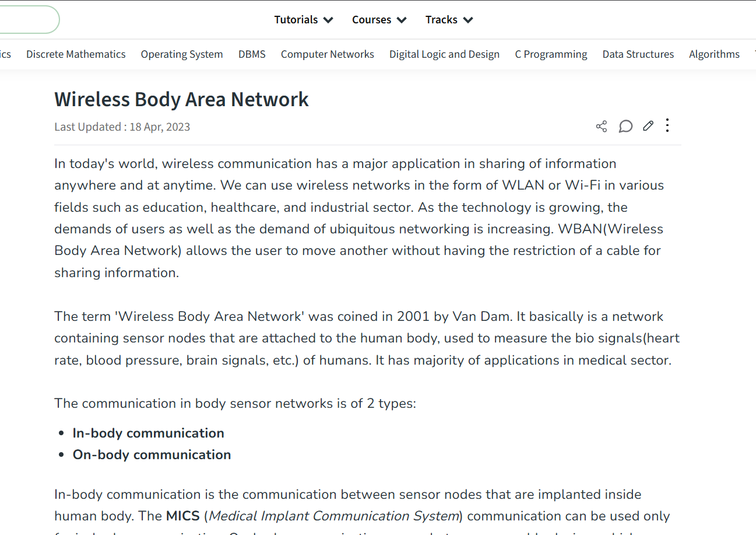This screenshot has height=535, width=756.
Task: Open the Operating System topic
Action: click(x=182, y=54)
